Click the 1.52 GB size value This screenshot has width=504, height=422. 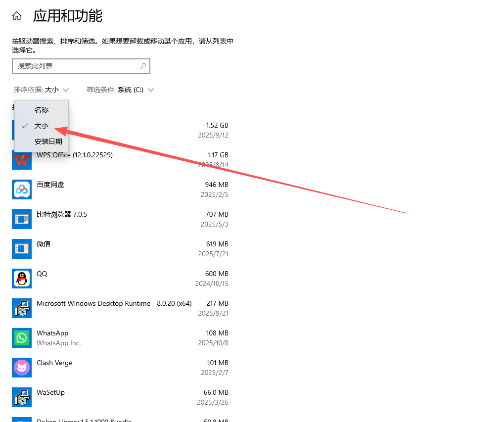pyautogui.click(x=217, y=125)
